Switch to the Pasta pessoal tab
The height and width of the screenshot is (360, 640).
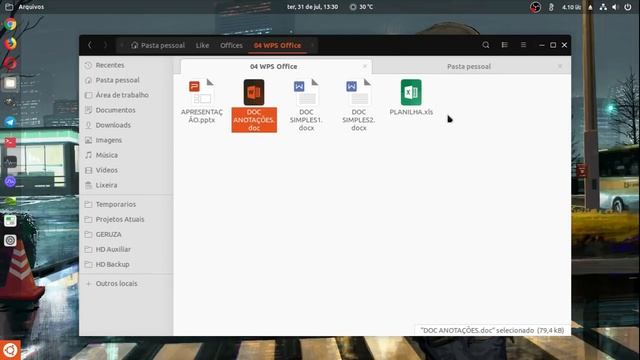(x=469, y=67)
